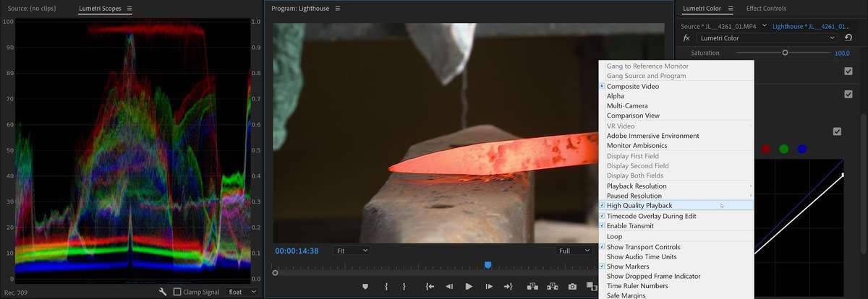
Task: Click the Mark In bracket icon
Action: coord(386,287)
